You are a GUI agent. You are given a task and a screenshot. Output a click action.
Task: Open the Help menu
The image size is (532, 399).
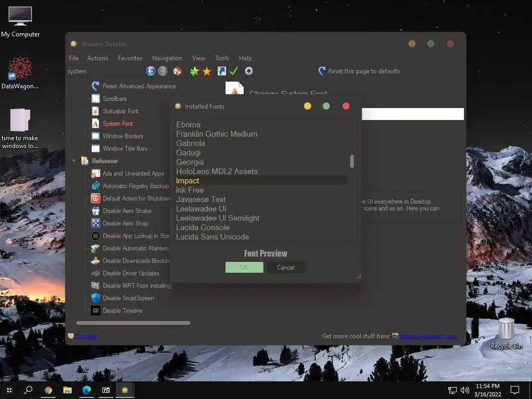tap(245, 58)
